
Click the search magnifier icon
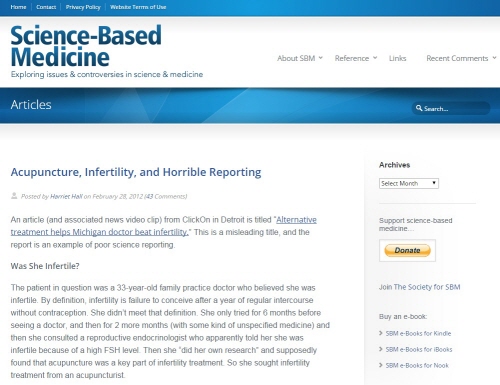[x=419, y=108]
